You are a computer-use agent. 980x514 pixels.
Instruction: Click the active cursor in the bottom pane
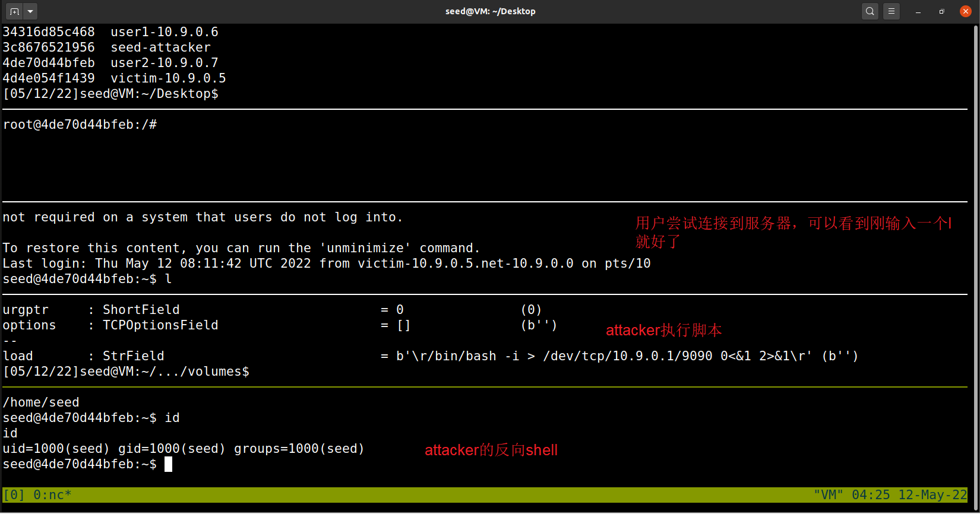[x=169, y=464]
